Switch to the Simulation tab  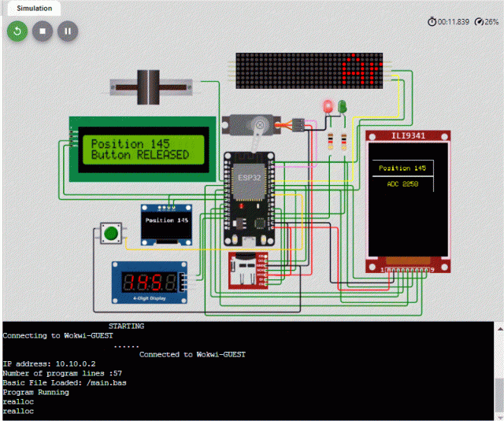point(34,9)
